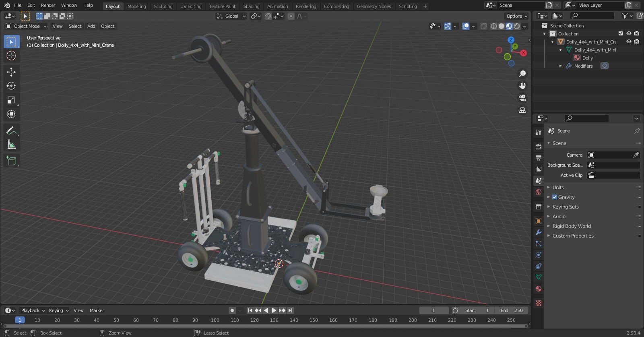Jump to the start frame
644x337 pixels.
[x=250, y=310]
